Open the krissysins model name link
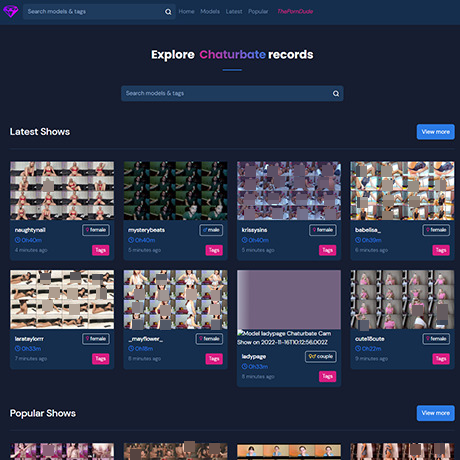 click(x=254, y=230)
